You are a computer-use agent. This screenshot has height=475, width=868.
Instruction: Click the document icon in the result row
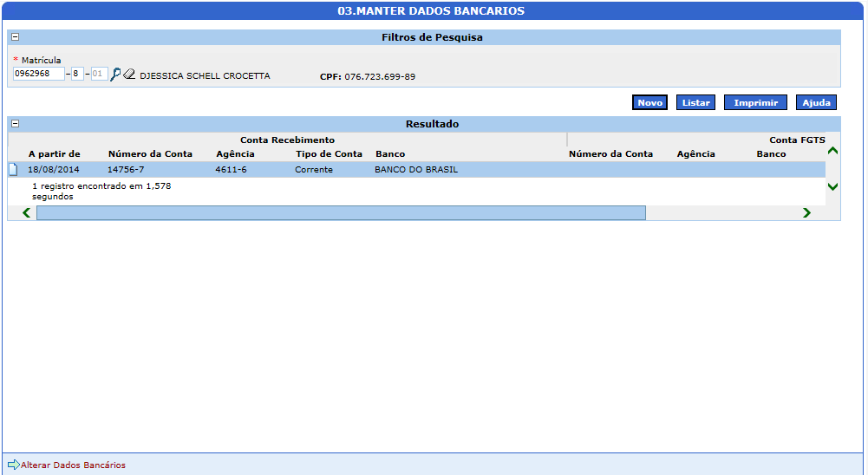point(13,169)
